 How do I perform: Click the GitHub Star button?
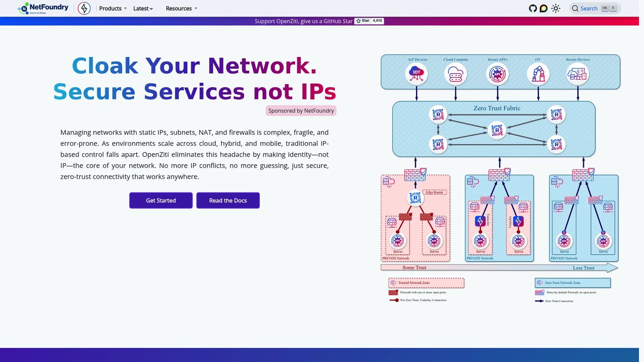click(363, 21)
